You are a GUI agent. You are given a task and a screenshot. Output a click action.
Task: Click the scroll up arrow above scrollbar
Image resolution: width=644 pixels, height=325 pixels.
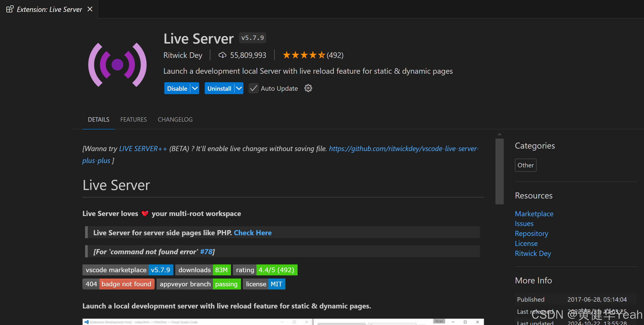[x=499, y=134]
